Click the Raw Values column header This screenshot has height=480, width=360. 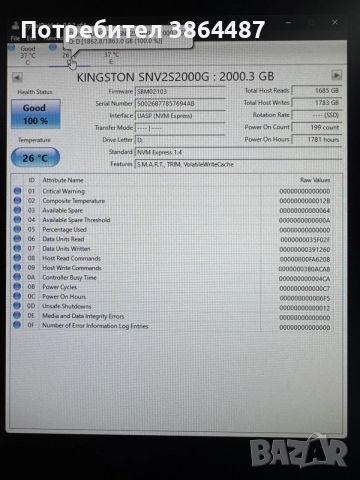click(x=315, y=180)
